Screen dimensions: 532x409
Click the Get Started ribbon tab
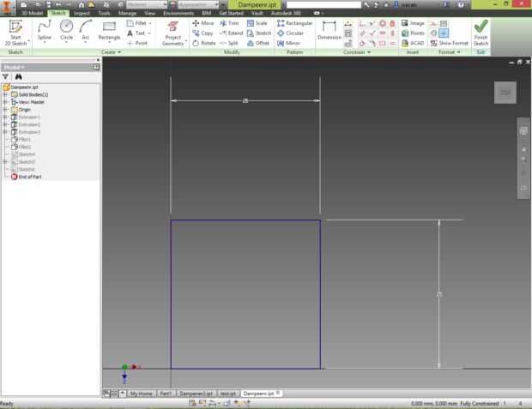point(231,13)
